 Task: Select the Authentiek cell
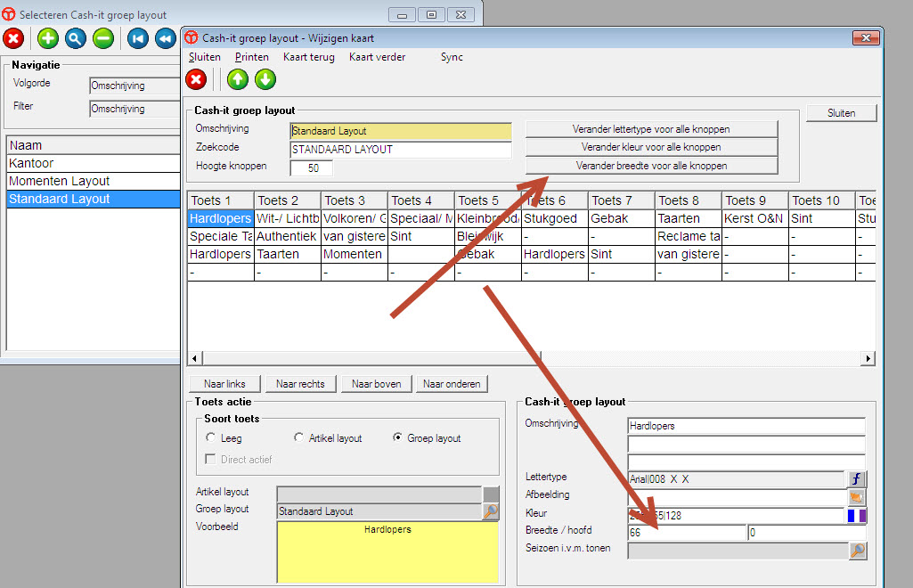click(288, 236)
